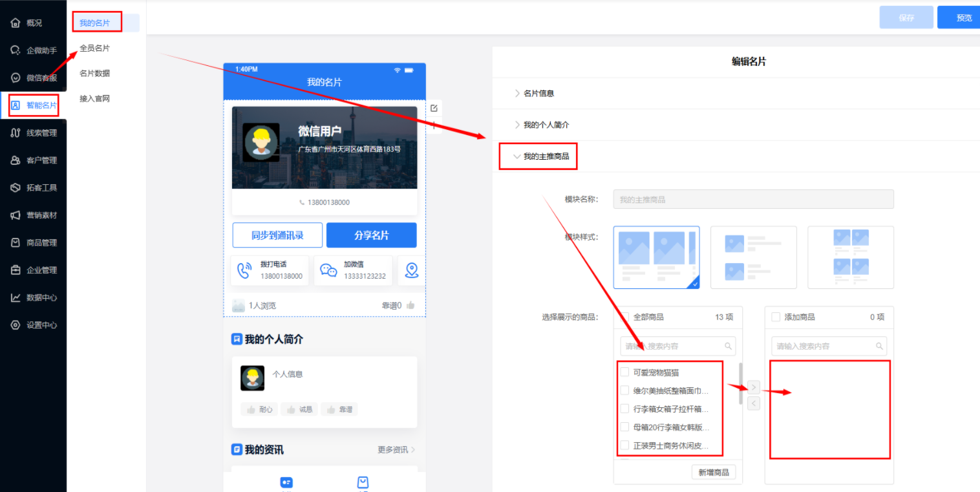
Task: Check the 行李箱女箱子拉杆箱 product
Action: tap(624, 409)
